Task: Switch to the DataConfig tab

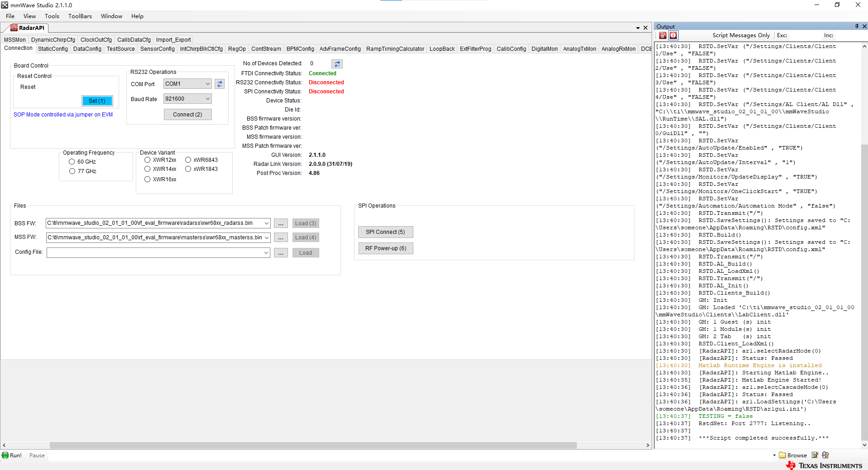Action: [87, 49]
